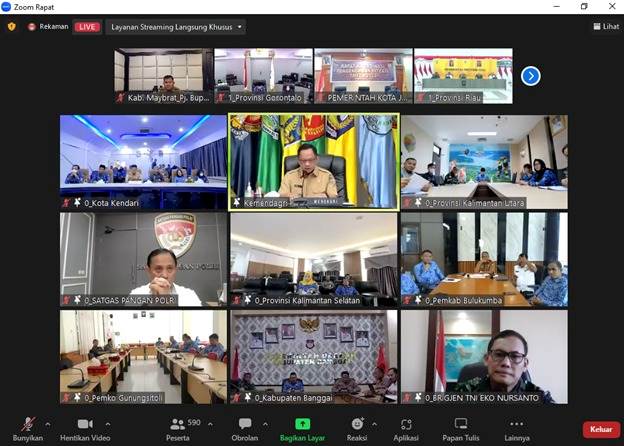The height and width of the screenshot is (446, 624).
Task: Expand the arrow next to Peserta
Action: pos(210,424)
